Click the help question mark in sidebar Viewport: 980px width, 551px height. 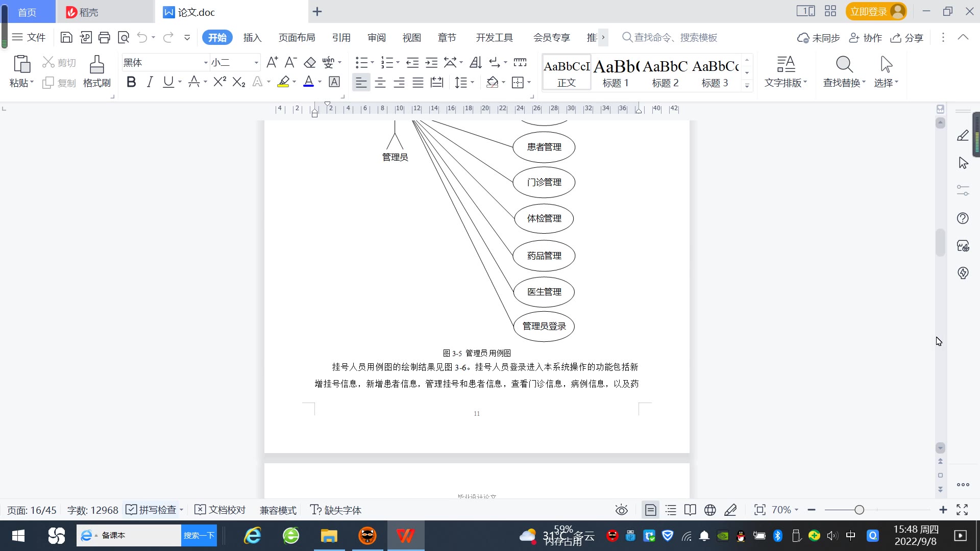pyautogui.click(x=963, y=218)
